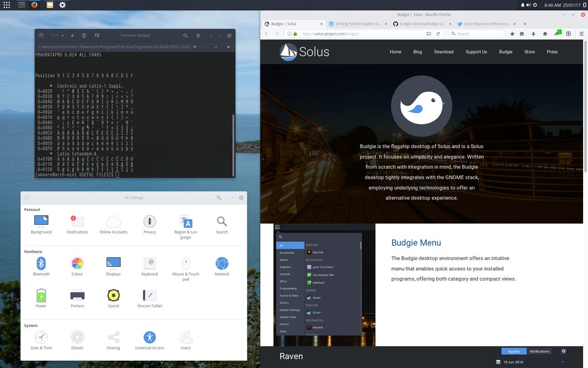
Task: Click the 8:40 AM clock
Action: pyautogui.click(x=552, y=5)
